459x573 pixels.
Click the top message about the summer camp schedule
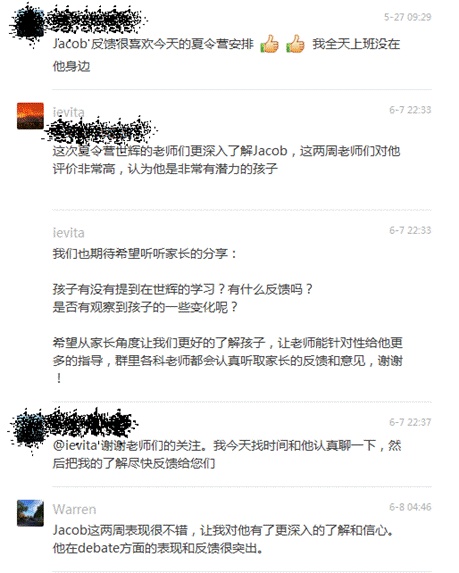point(227,54)
